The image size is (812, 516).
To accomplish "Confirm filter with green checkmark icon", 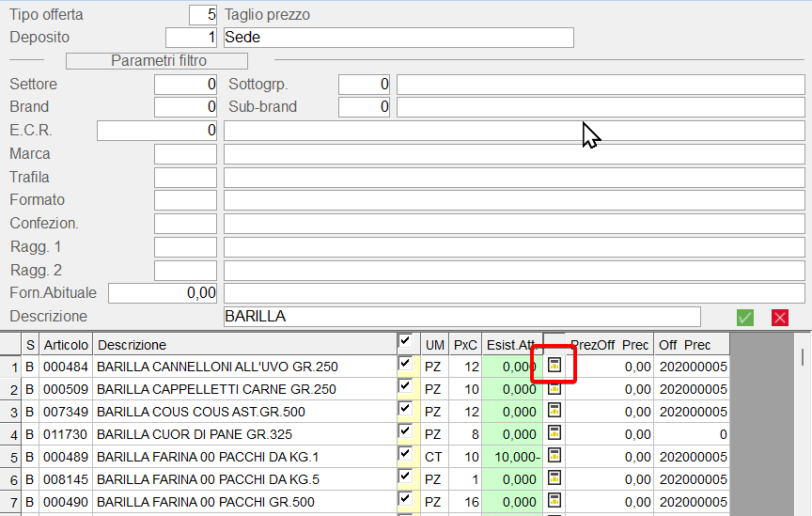I will point(745,317).
